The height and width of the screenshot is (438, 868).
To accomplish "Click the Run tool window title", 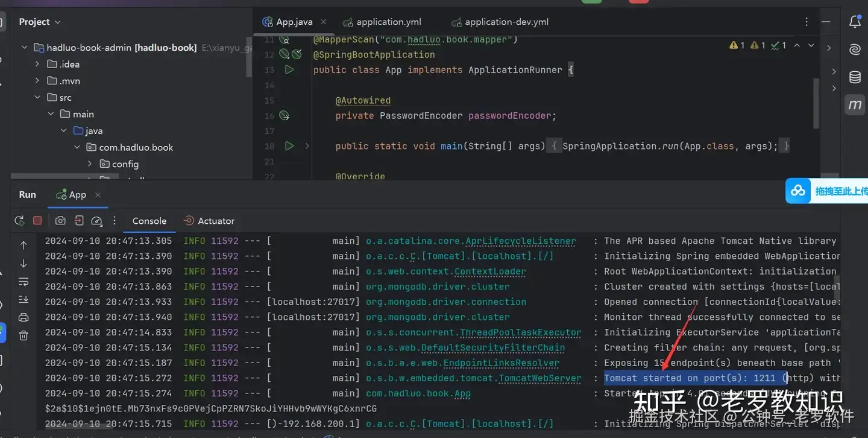I will [27, 195].
